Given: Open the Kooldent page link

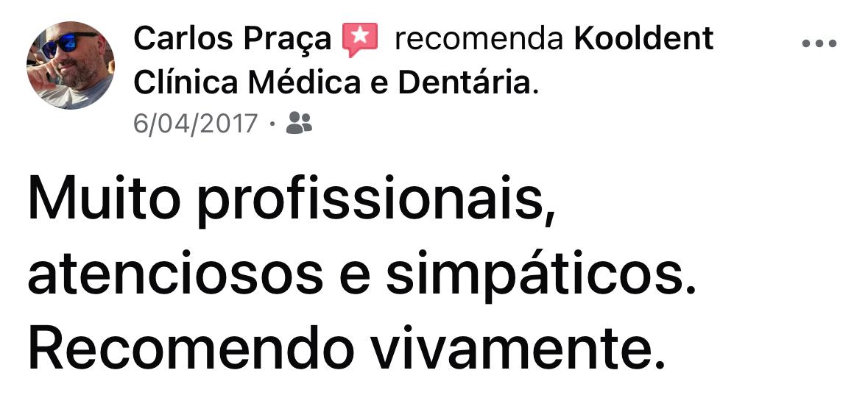Looking at the screenshot, I should click(x=643, y=39).
